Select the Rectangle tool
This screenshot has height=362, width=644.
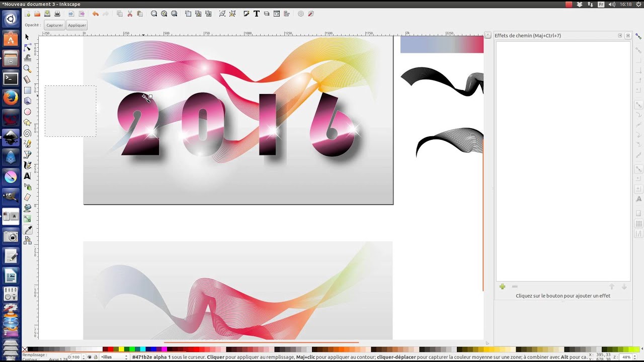coord(27,90)
